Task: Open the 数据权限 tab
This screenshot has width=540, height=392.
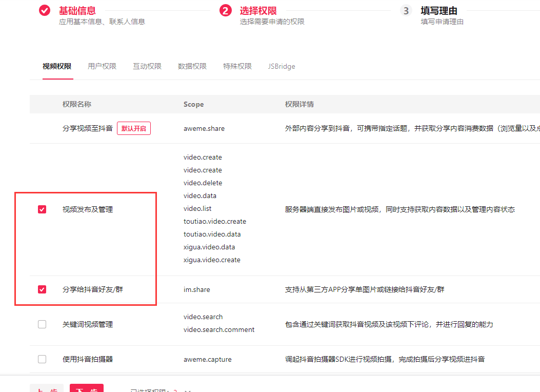Action: [192, 66]
